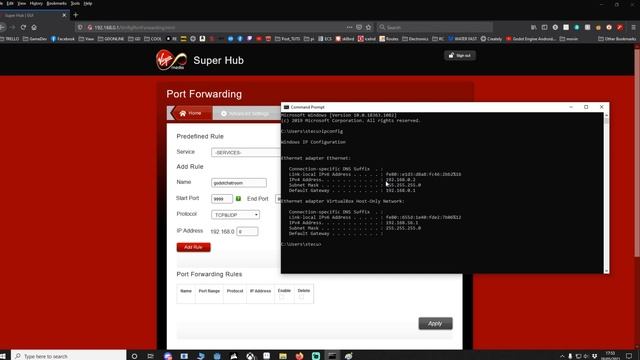Open the Tools menu
Screen dimensions: 640x360
[75, 3]
